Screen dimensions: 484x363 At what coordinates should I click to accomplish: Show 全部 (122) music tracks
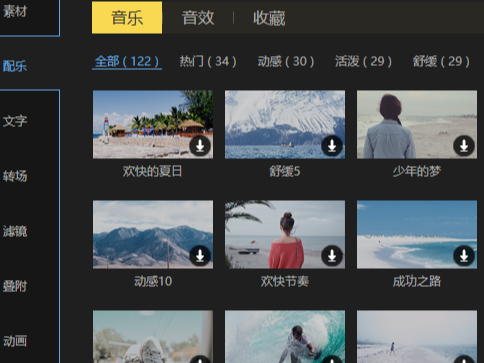coord(127,62)
